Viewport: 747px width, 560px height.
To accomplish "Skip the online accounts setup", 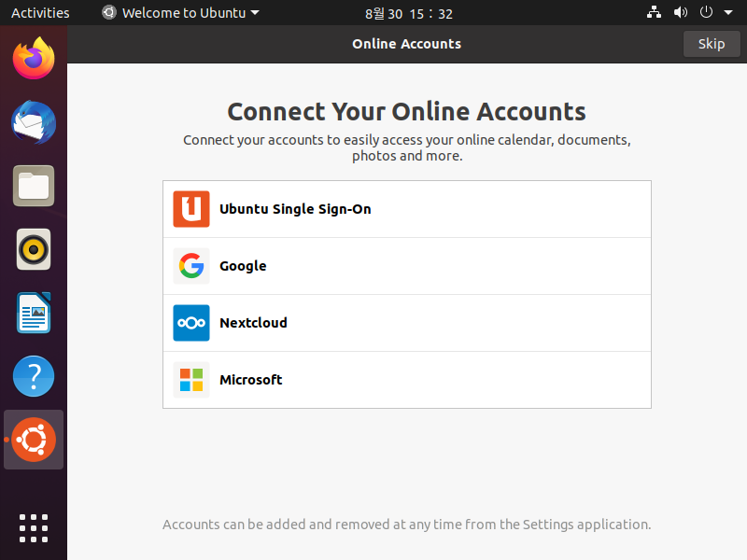I will pos(712,44).
